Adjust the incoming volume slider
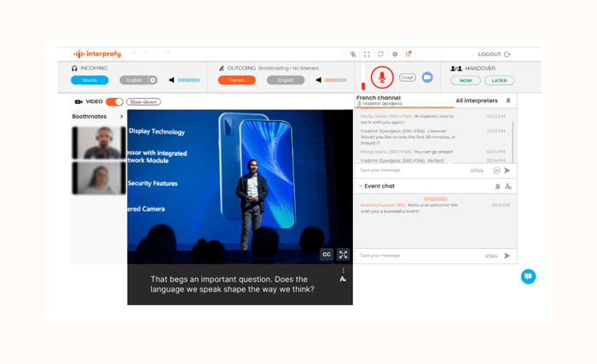The image size is (597, 364). tap(188, 80)
